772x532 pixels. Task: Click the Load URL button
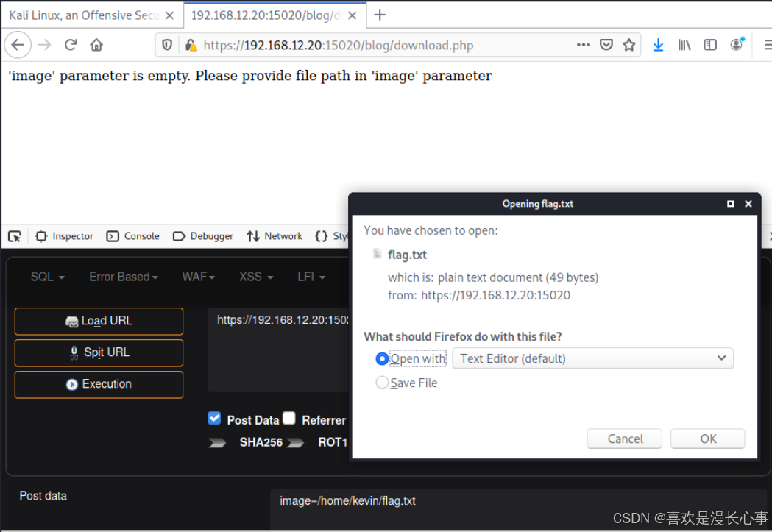(x=99, y=322)
